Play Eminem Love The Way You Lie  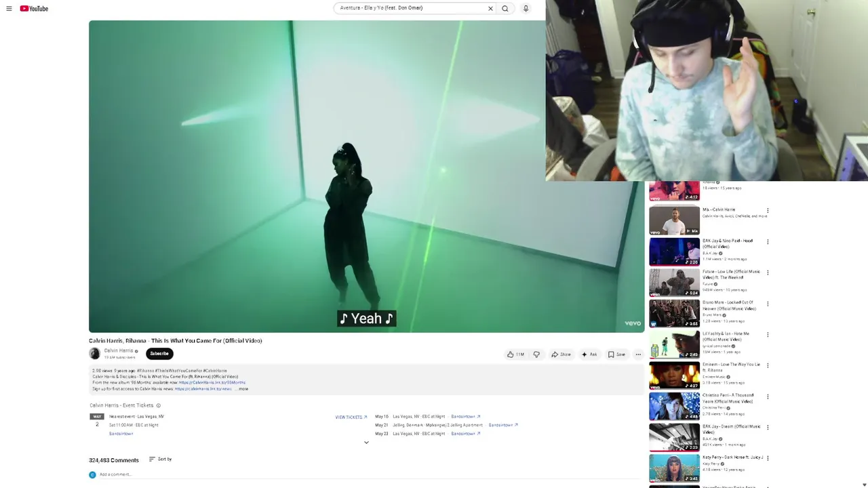tap(674, 376)
